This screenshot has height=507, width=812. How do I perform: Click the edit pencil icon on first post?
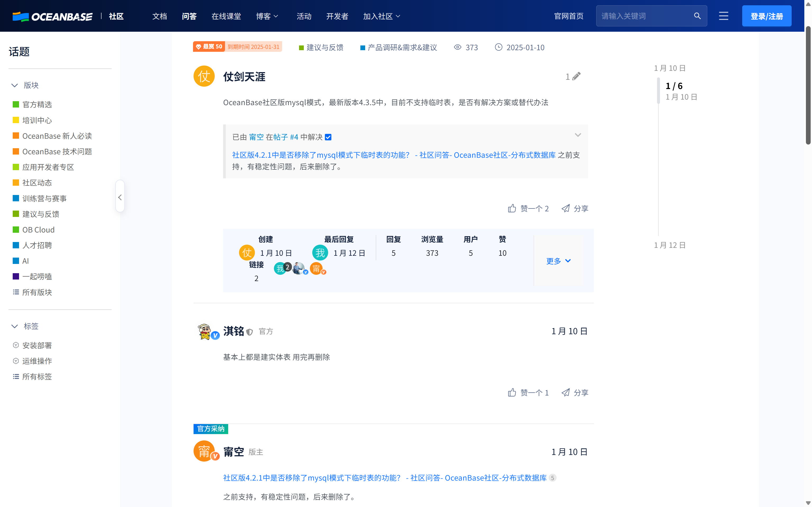[576, 76]
